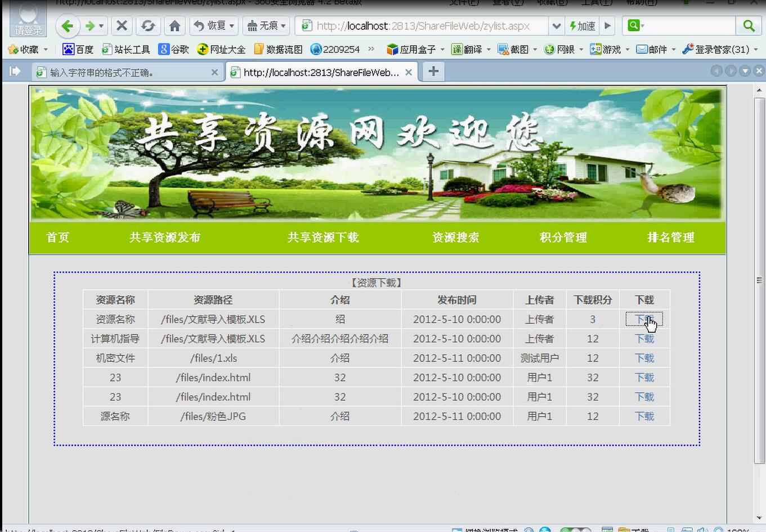
Task: Open dropdown arrow beside 应用盒子
Action: [442, 50]
